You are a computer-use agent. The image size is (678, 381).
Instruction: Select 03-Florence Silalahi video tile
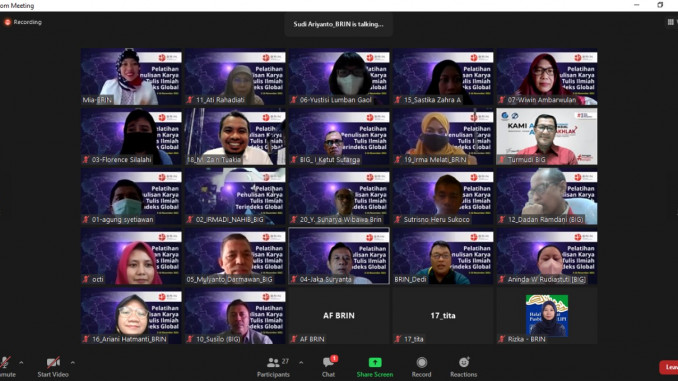click(x=131, y=136)
